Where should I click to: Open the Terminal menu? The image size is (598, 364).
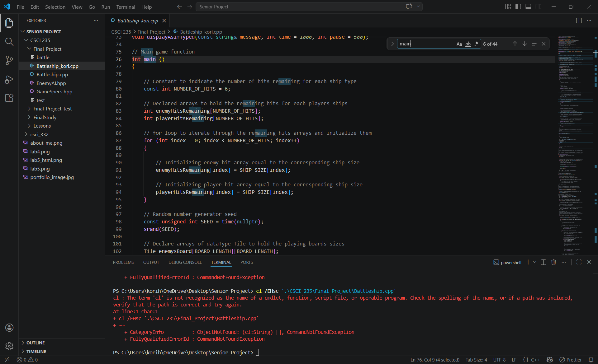coord(126,7)
